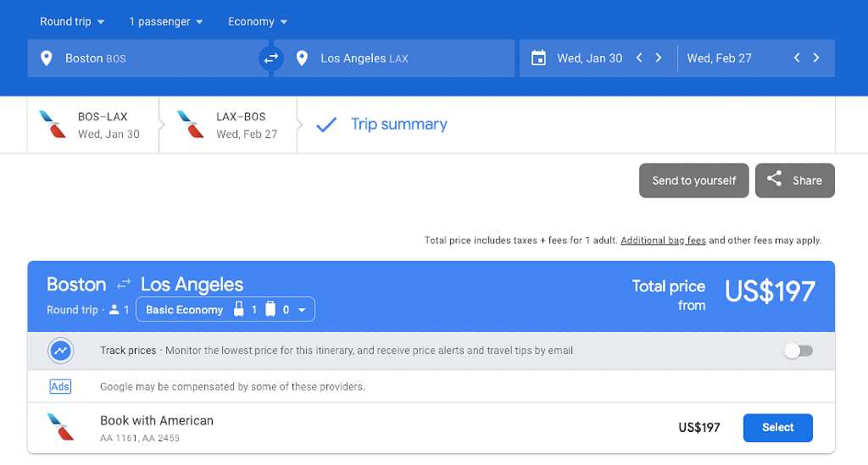Open the Round trip dropdown
This screenshot has height=465, width=868.
click(x=71, y=21)
